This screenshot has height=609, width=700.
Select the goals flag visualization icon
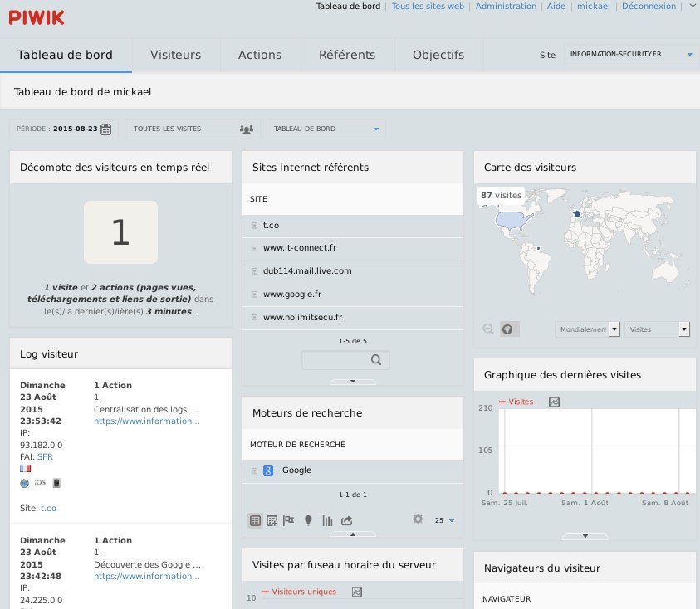pyautogui.click(x=289, y=521)
